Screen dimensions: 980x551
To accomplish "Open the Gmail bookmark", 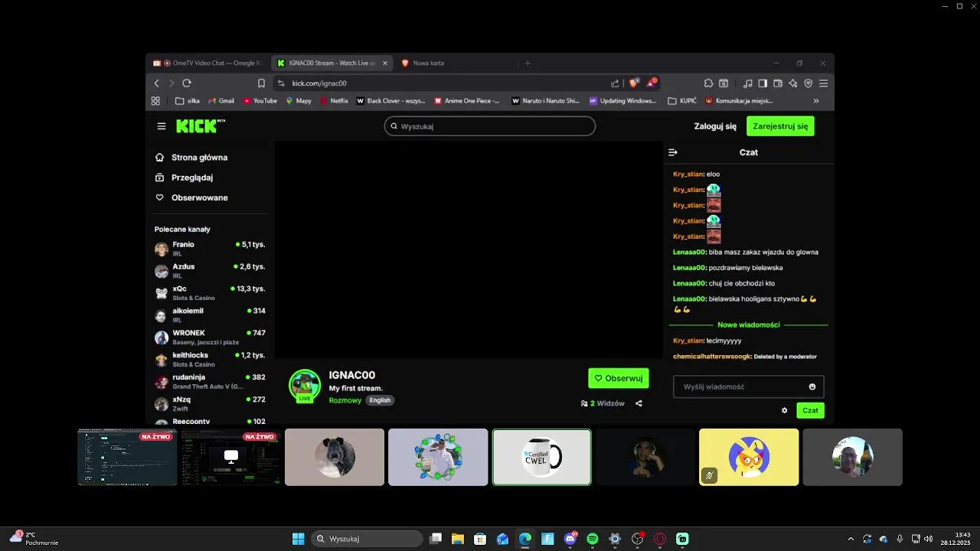I will [x=221, y=100].
